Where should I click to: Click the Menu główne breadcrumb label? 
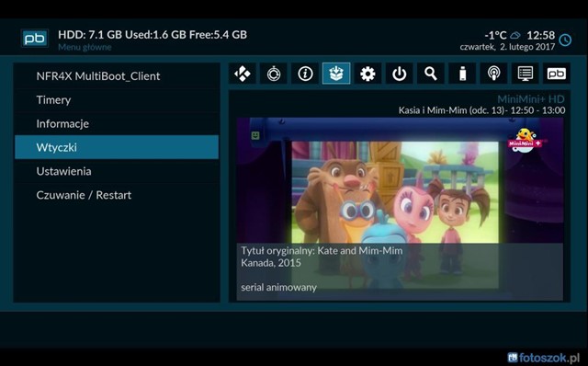point(85,47)
